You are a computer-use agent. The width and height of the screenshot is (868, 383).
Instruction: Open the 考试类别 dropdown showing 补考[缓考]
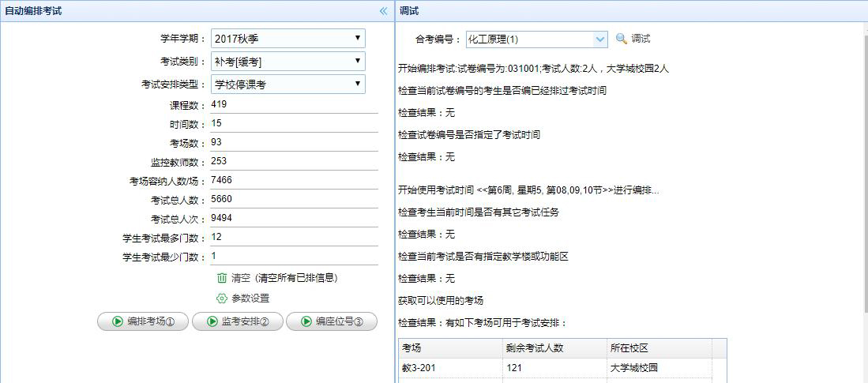click(287, 61)
